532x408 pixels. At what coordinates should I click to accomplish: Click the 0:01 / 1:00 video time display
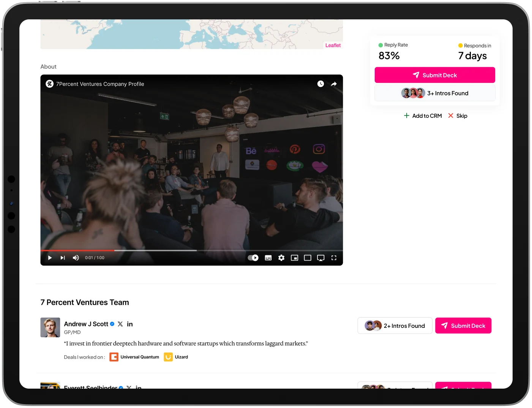click(x=95, y=258)
